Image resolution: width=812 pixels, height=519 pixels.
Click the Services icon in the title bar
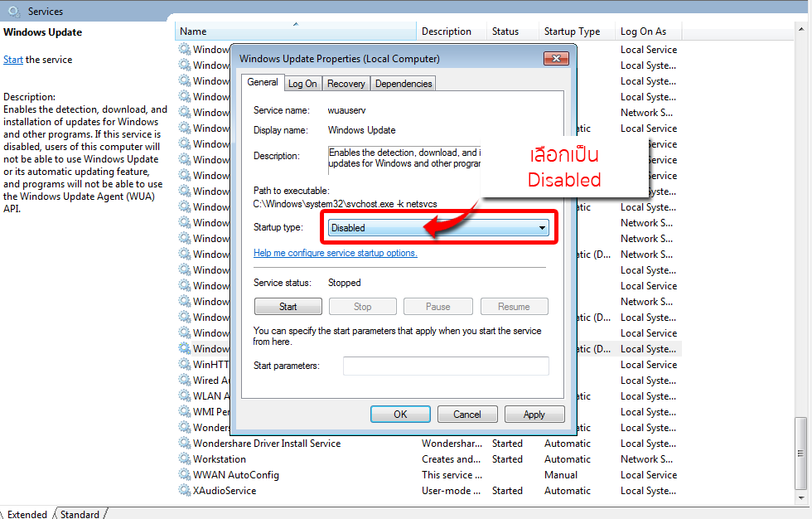coord(14,12)
